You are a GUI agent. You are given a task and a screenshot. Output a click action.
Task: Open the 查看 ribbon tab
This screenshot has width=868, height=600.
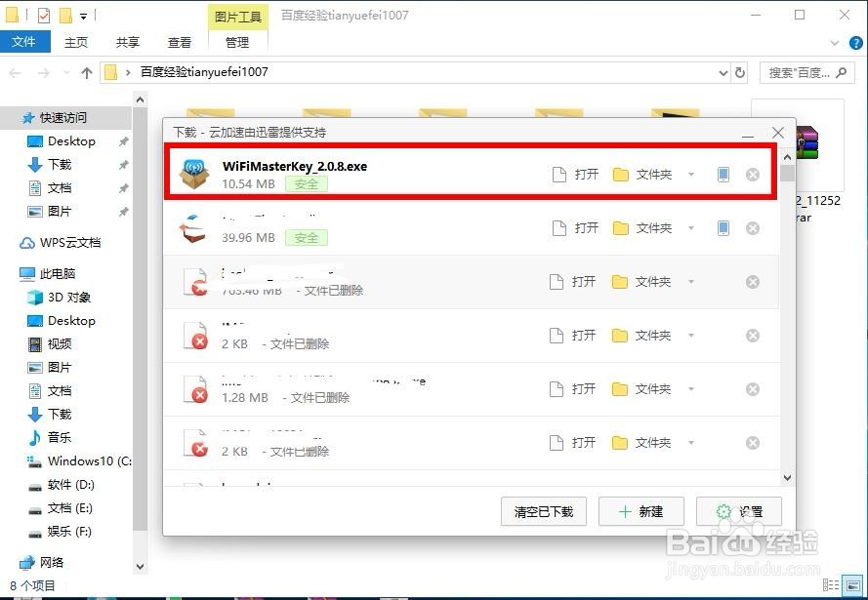(179, 43)
